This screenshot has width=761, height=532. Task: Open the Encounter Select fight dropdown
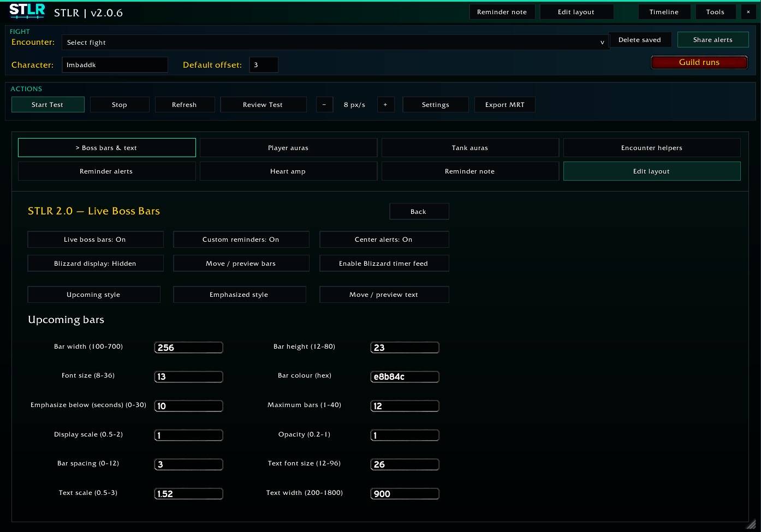coord(335,43)
